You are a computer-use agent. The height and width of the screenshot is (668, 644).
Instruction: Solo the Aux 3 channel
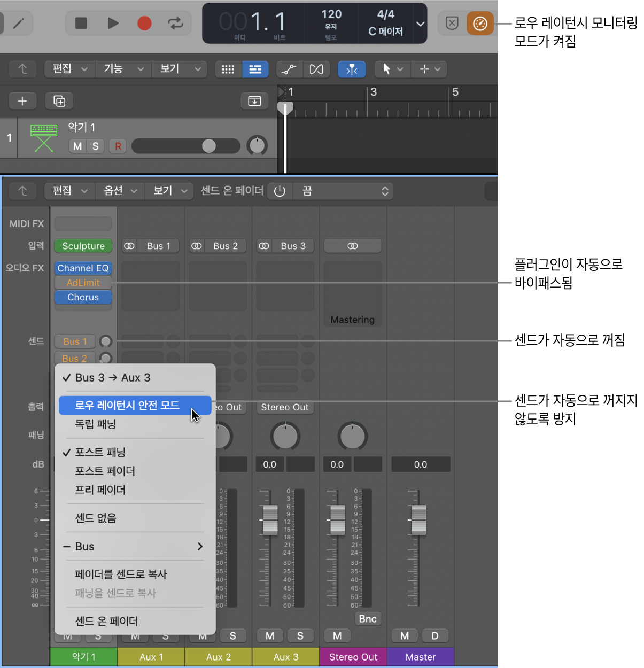[x=300, y=635]
